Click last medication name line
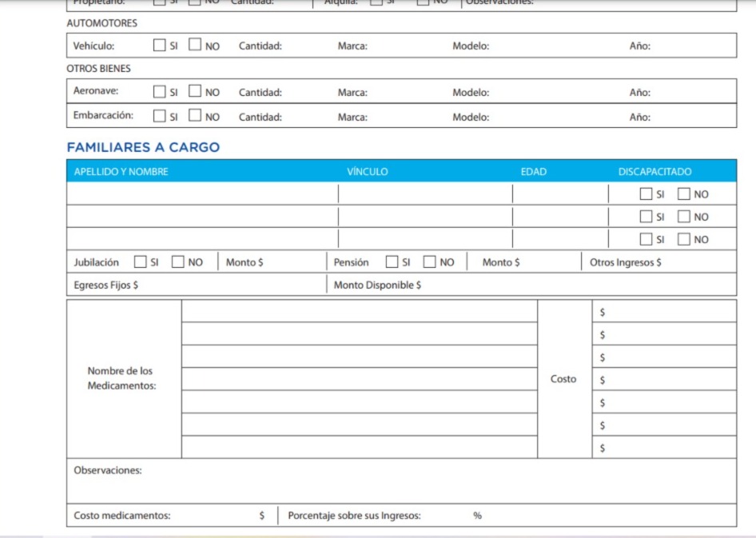 (x=360, y=447)
